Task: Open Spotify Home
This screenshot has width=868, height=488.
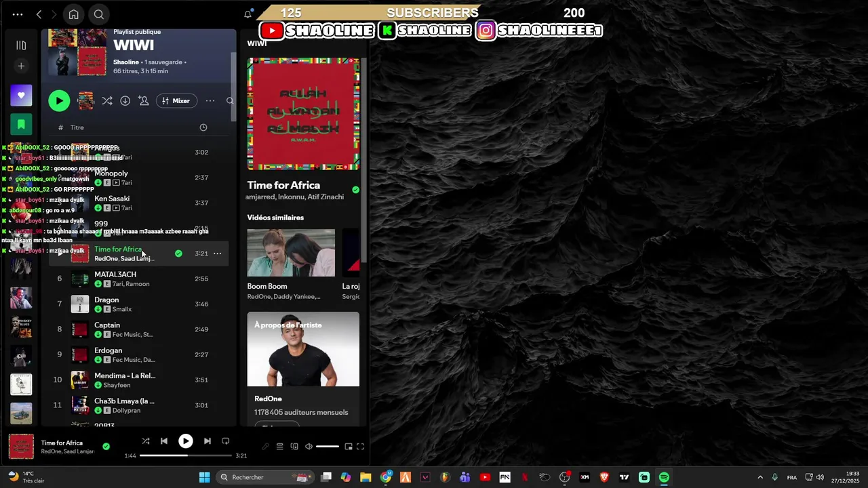Action: (73, 14)
